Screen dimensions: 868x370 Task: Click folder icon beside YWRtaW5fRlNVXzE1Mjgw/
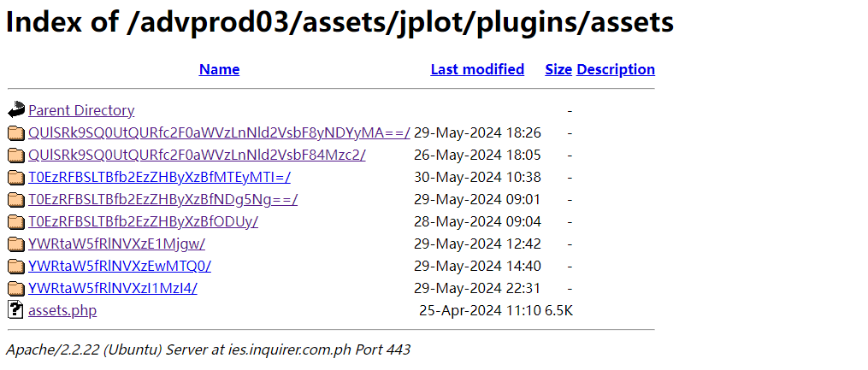[x=16, y=244]
